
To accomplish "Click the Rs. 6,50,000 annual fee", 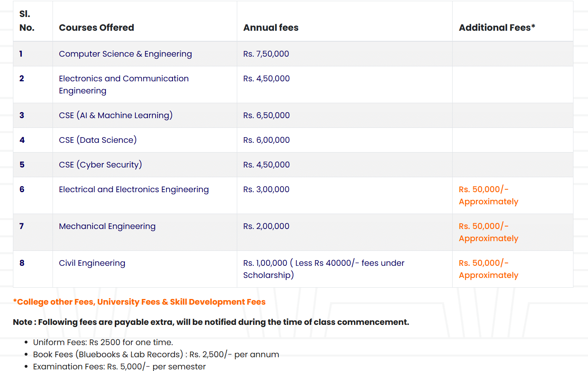I will pyautogui.click(x=266, y=115).
